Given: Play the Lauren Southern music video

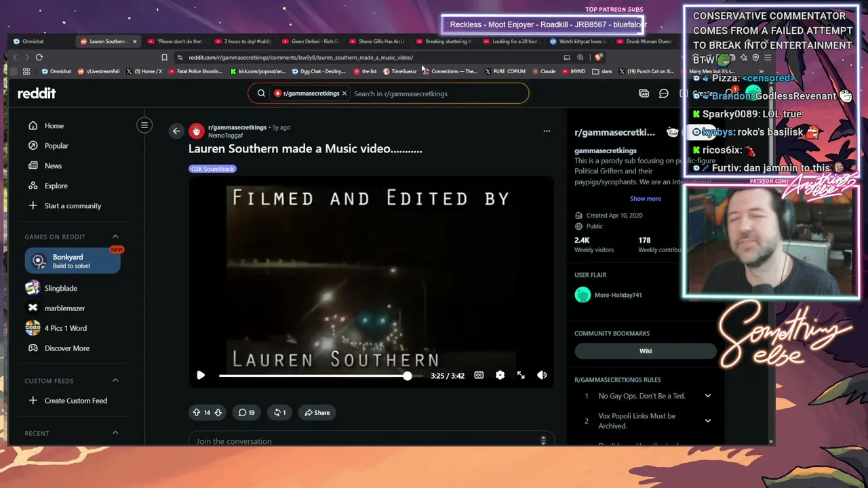Looking at the screenshot, I should pyautogui.click(x=201, y=375).
